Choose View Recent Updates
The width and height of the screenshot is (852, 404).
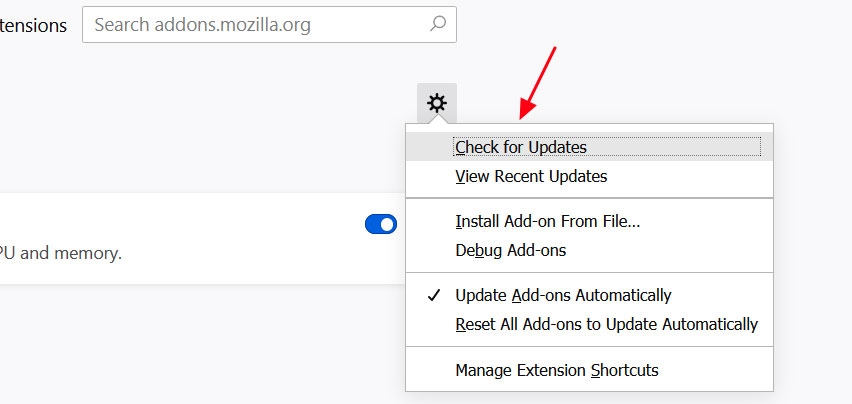tap(531, 176)
